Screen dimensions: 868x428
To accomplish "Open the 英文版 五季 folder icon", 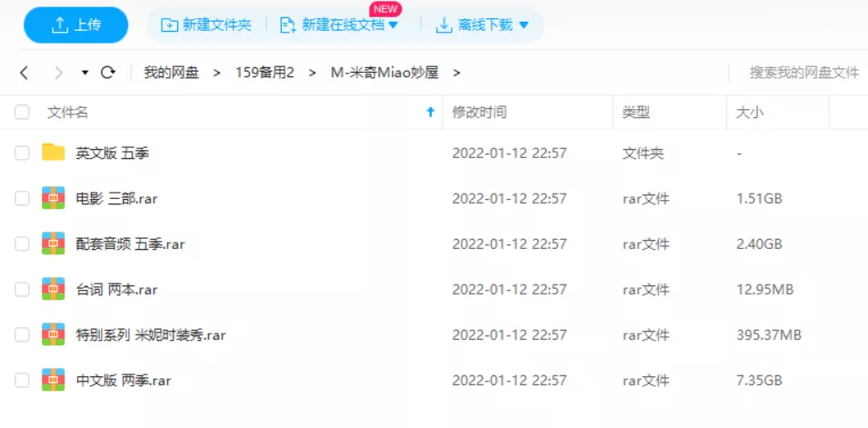I will pos(54,153).
